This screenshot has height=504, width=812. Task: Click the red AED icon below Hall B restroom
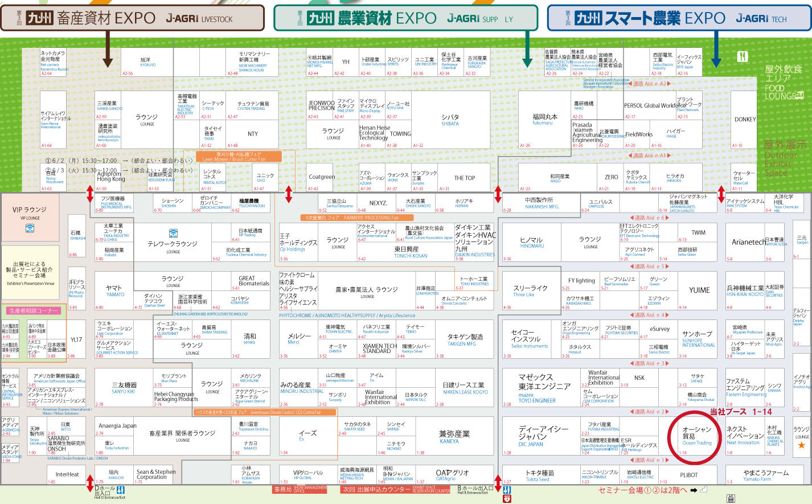tap(507, 499)
